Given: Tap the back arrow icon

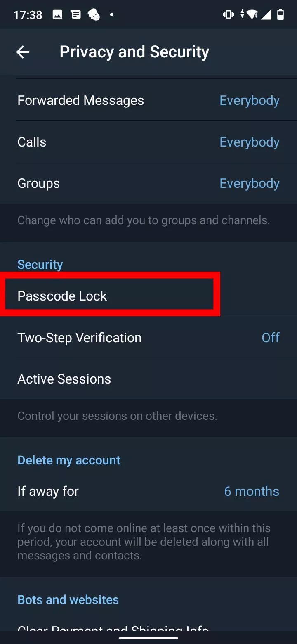Looking at the screenshot, I should [x=23, y=52].
